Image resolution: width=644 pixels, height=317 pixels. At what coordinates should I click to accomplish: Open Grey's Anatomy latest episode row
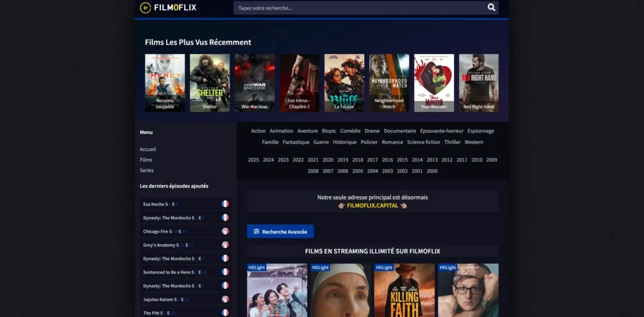186,245
